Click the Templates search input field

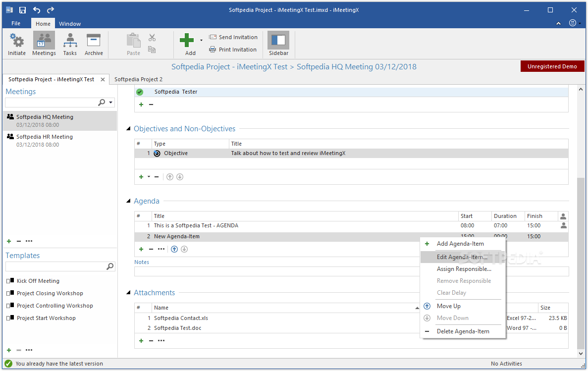(x=55, y=266)
